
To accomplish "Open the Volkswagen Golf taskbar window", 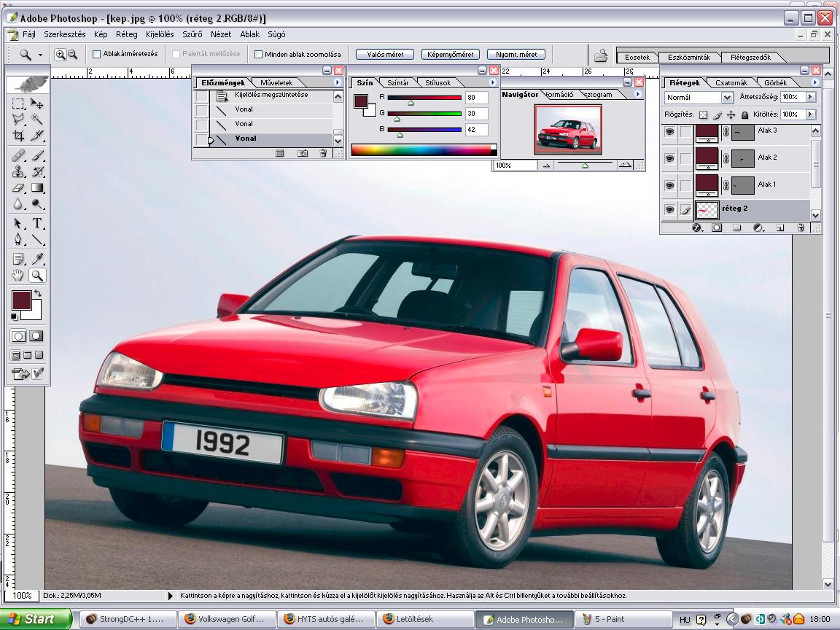I will (x=228, y=619).
